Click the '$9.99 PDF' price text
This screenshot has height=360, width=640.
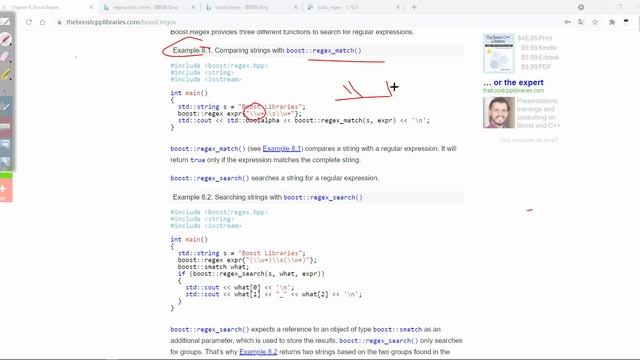click(536, 67)
